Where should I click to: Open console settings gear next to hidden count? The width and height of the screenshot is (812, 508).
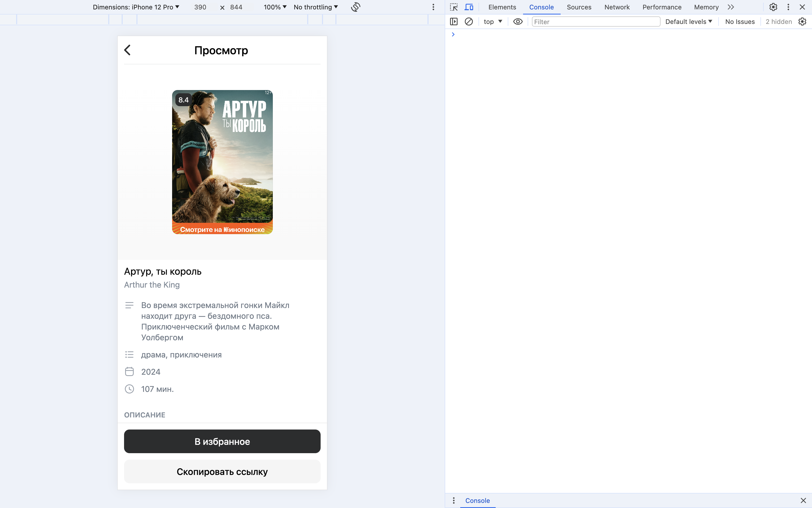(x=802, y=22)
